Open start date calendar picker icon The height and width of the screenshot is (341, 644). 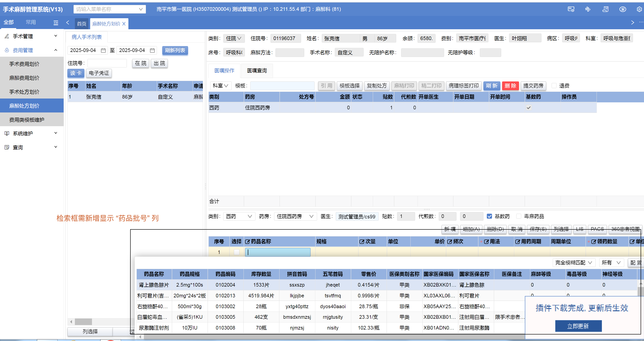click(103, 50)
